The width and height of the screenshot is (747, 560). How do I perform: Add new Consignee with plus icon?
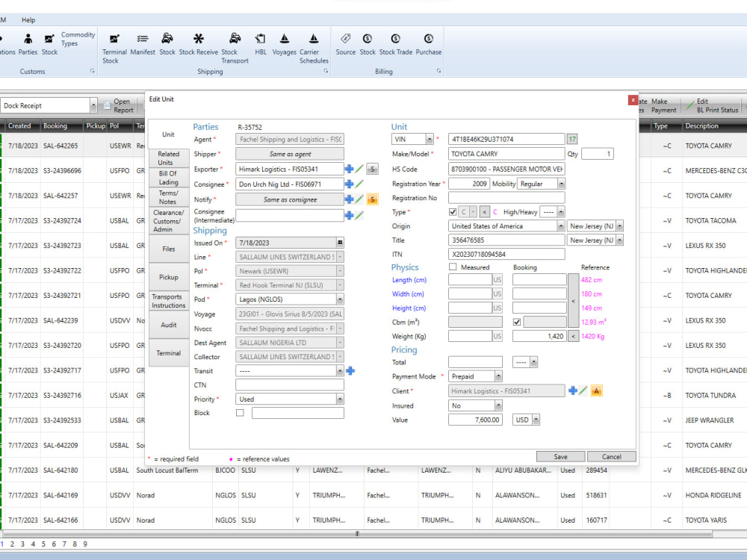349,184
